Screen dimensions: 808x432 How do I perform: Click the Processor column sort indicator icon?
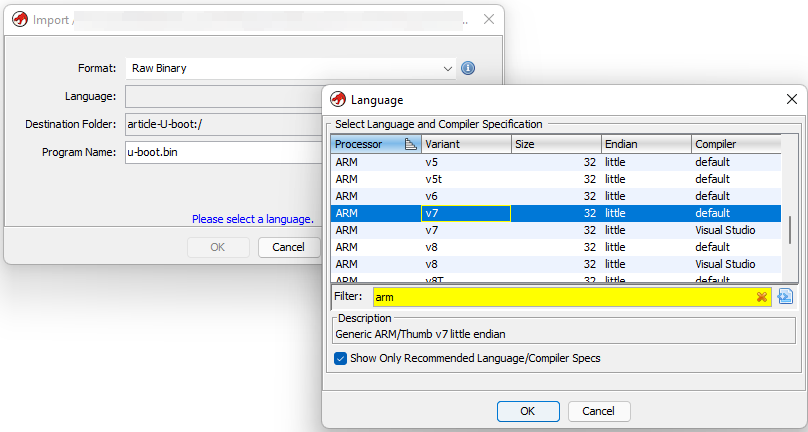click(411, 144)
